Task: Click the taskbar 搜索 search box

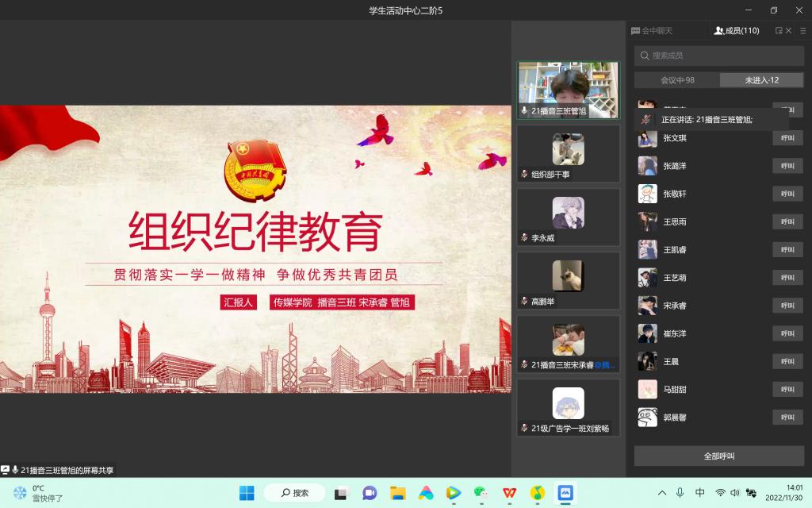Action: [295, 493]
